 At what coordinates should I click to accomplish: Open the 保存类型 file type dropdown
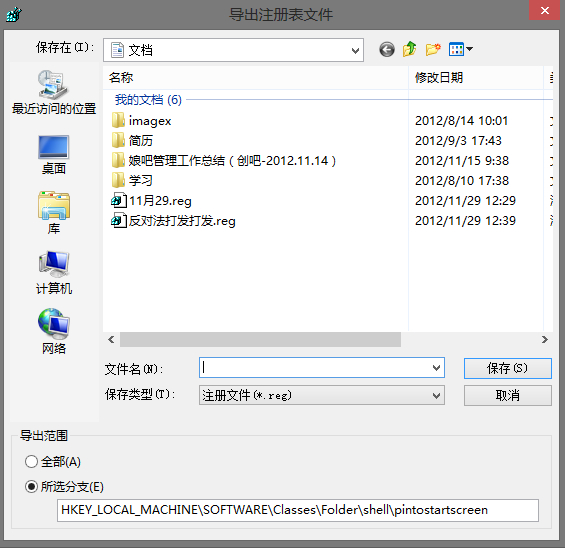[x=321, y=395]
